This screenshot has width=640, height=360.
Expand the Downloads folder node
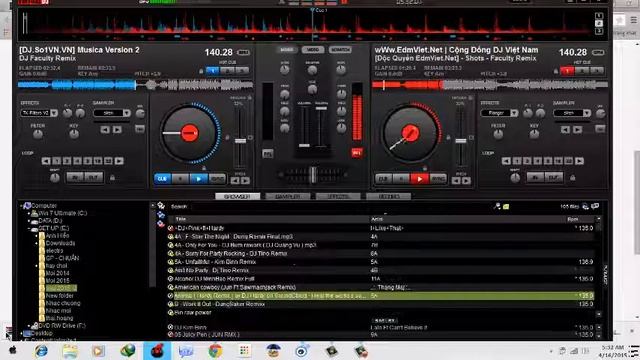(36, 244)
